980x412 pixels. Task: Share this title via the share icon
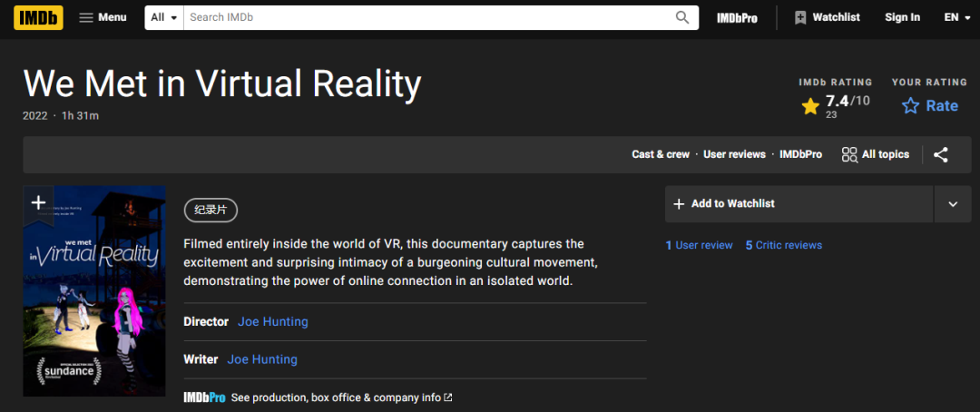tap(941, 154)
